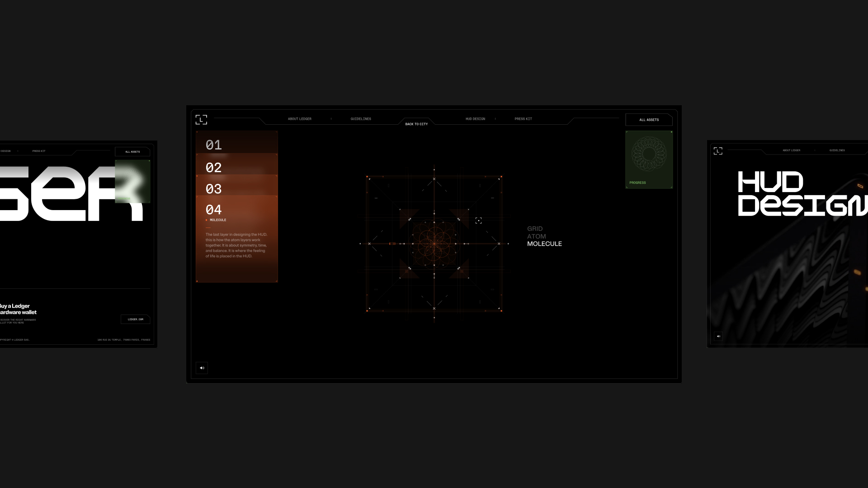Expand step 03 in the layers panel
Screen dimensions: 868x488
[x=236, y=186]
